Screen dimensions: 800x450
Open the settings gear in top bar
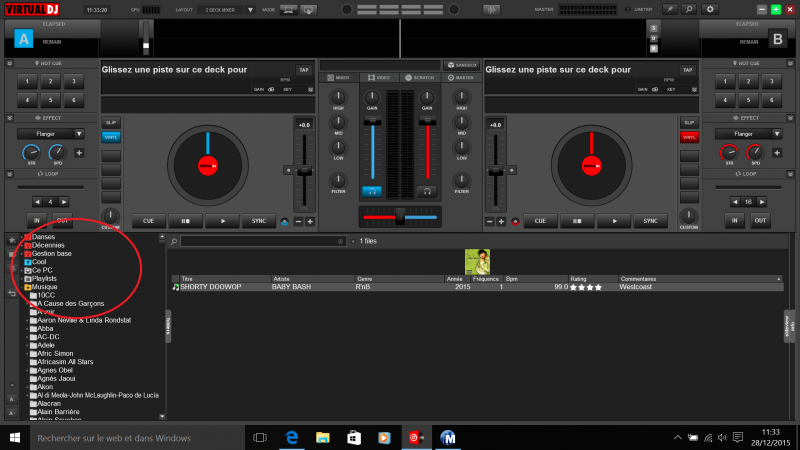pyautogui.click(x=711, y=9)
